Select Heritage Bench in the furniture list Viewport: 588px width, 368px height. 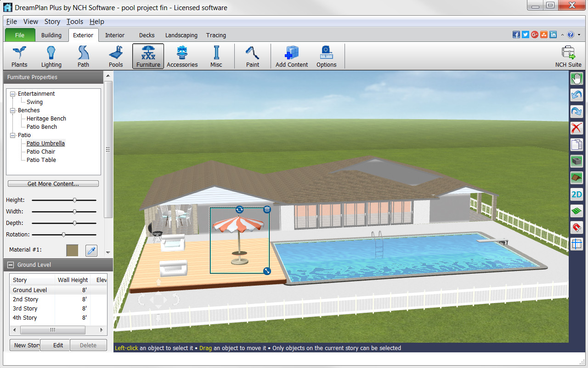[x=46, y=118]
